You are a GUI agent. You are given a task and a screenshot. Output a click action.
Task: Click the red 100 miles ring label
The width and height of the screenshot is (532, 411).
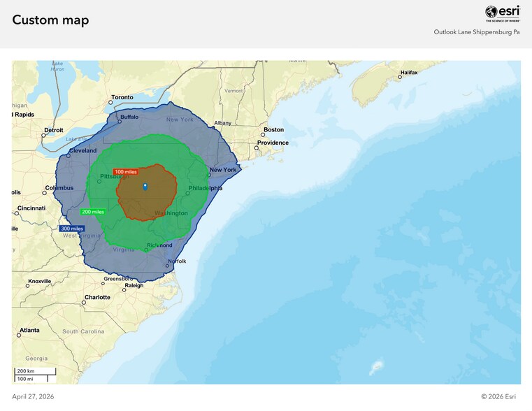point(126,172)
